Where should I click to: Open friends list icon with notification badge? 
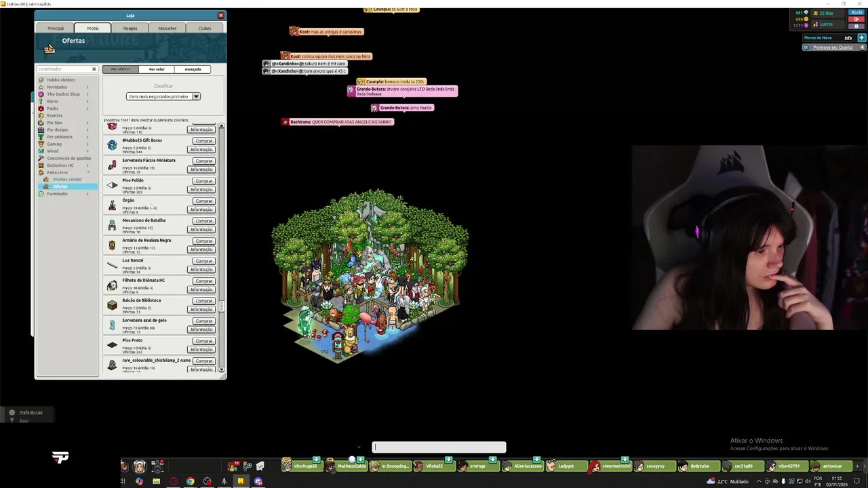pyautogui.click(x=234, y=466)
